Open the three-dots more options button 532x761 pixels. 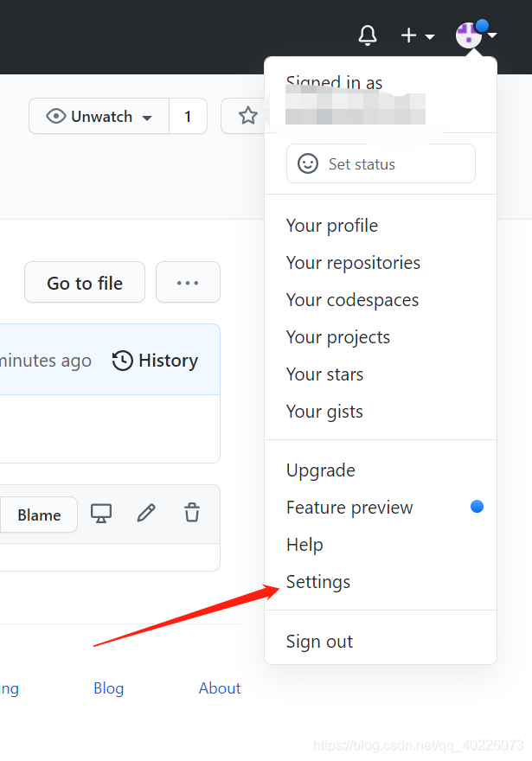pyautogui.click(x=188, y=283)
